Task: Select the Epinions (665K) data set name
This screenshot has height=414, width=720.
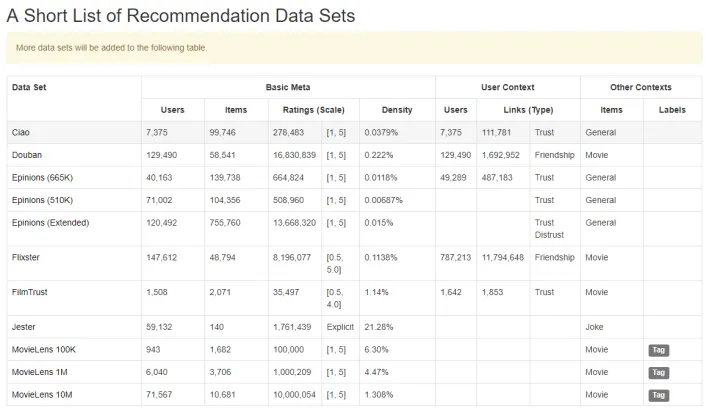Action: point(44,177)
